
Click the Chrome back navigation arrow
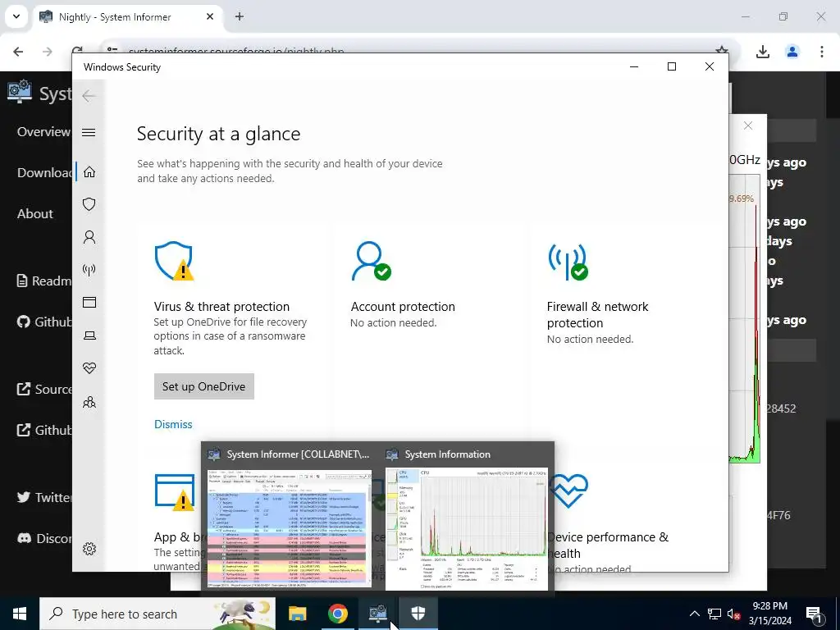(18, 52)
